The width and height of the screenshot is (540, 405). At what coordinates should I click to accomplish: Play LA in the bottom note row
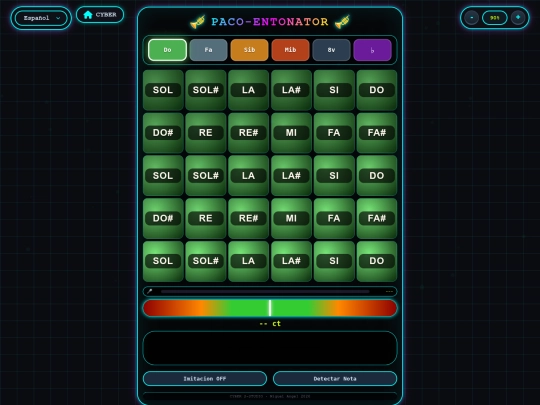tap(248, 261)
